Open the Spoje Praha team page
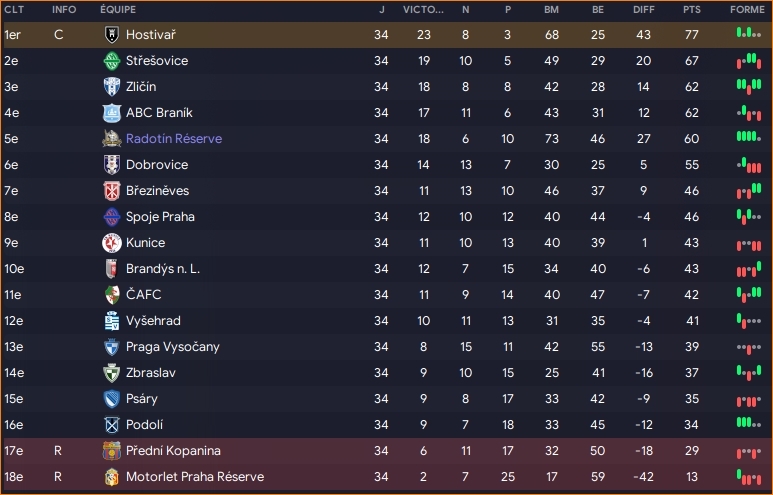Image resolution: width=773 pixels, height=495 pixels. coord(160,217)
